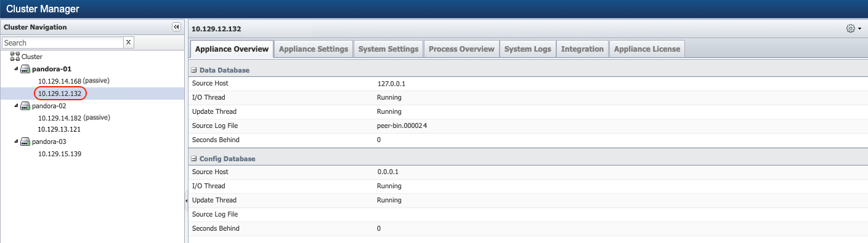Open the dropdown arrow beside the gear

pyautogui.click(x=859, y=29)
